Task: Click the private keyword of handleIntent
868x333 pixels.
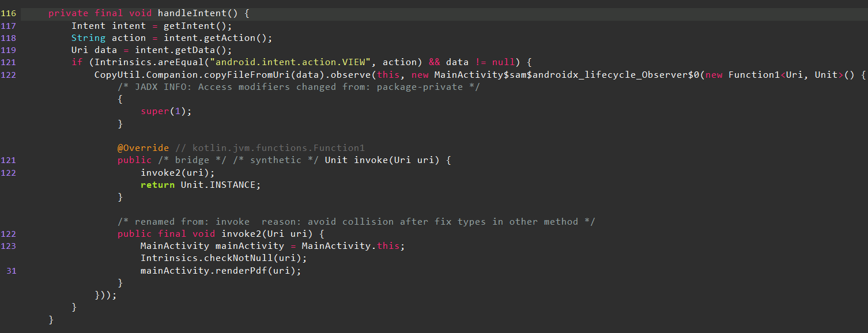Action: pyautogui.click(x=68, y=13)
